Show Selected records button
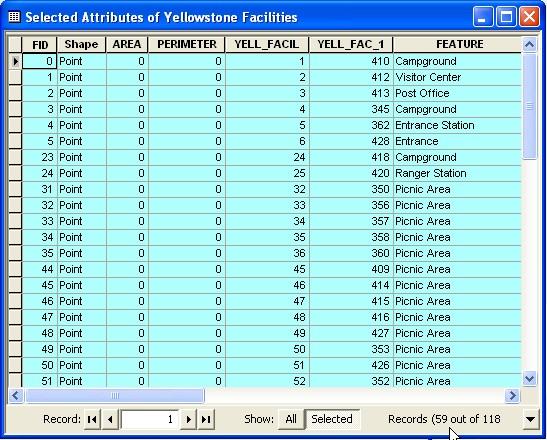This screenshot has height=440, width=547. click(x=332, y=419)
